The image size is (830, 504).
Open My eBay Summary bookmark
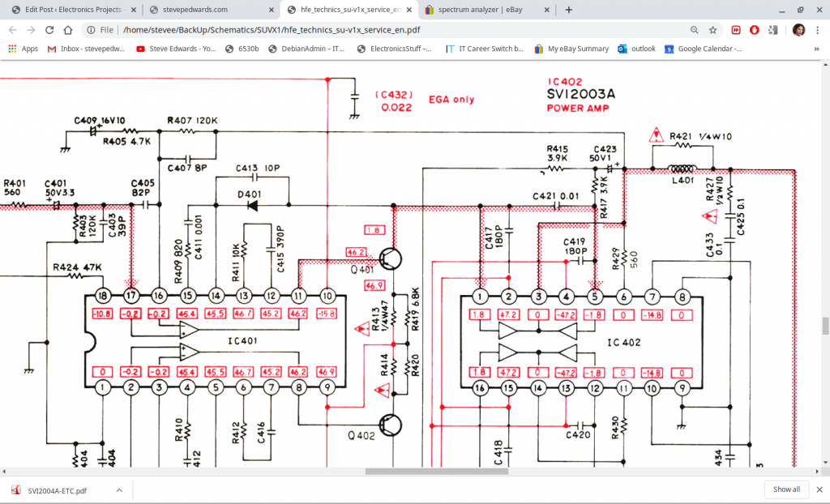pyautogui.click(x=571, y=49)
